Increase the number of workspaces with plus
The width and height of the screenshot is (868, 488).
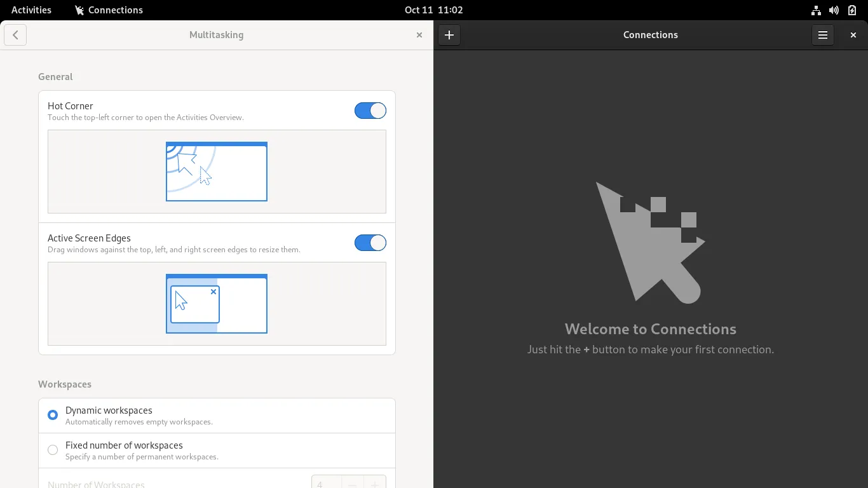(x=375, y=484)
